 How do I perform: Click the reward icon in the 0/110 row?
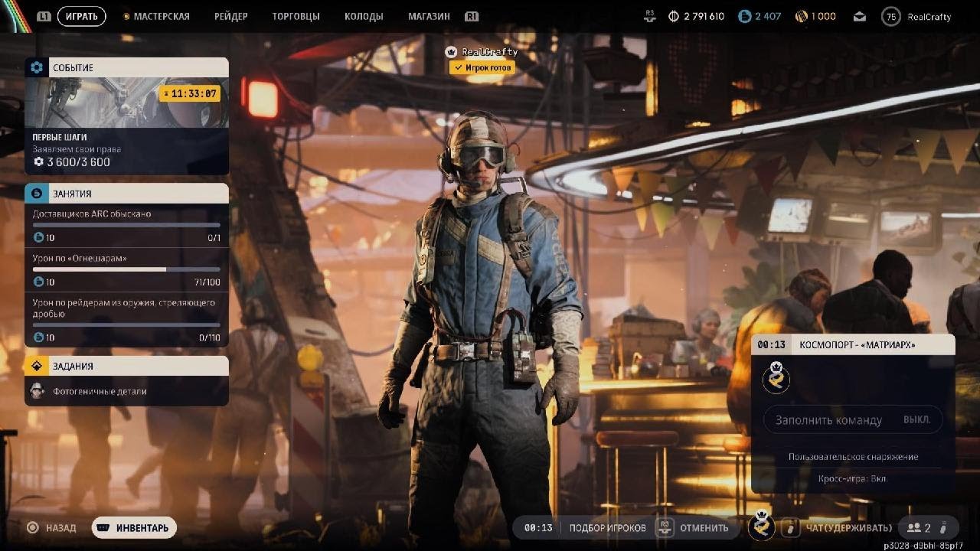tap(39, 337)
